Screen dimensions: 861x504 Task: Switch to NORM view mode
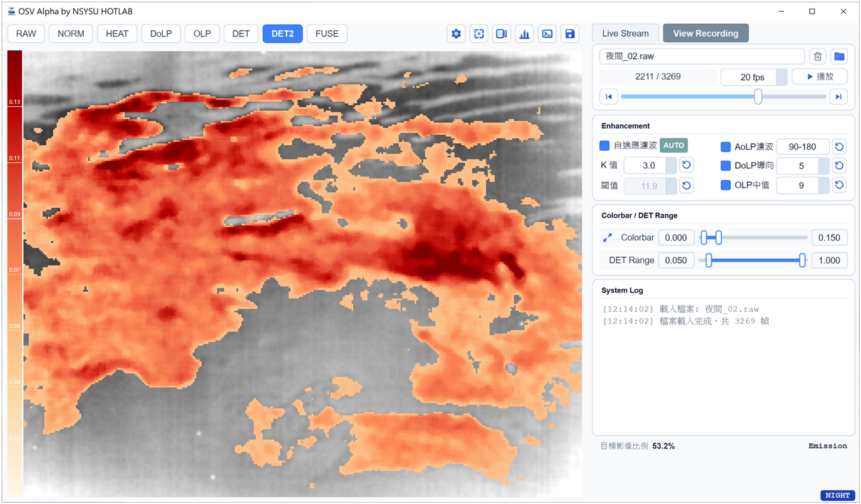click(x=71, y=34)
